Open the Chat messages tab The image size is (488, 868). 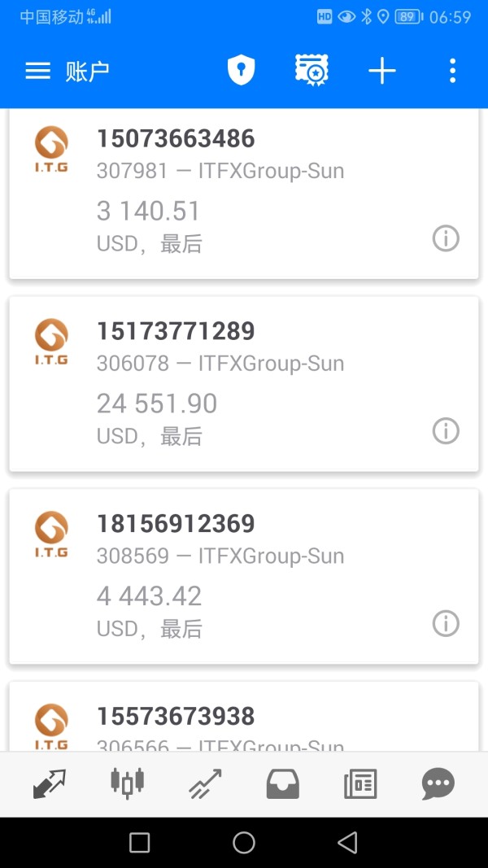tap(438, 784)
